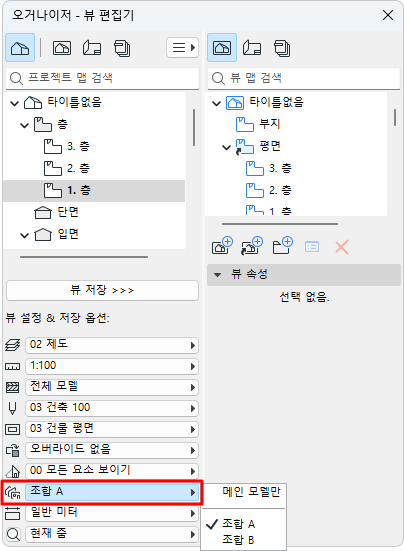The width and height of the screenshot is (404, 551).
Task: Collapse the 타이틀없음 node in project map
Action: [14, 103]
